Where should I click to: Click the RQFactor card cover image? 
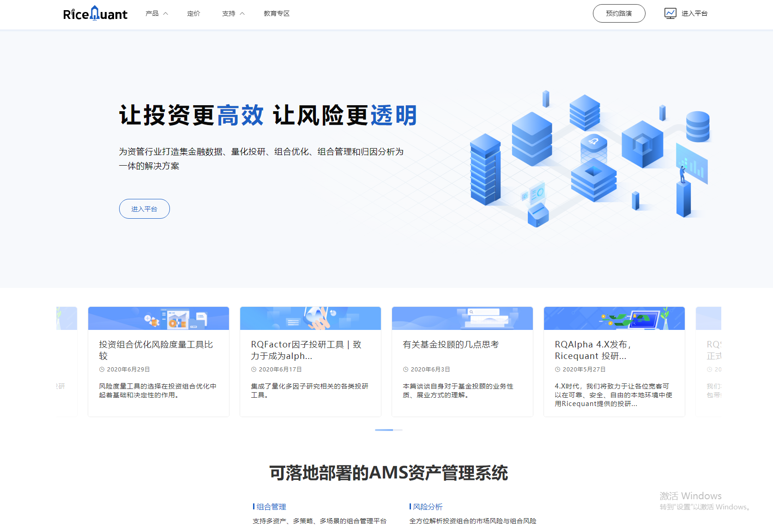[310, 318]
